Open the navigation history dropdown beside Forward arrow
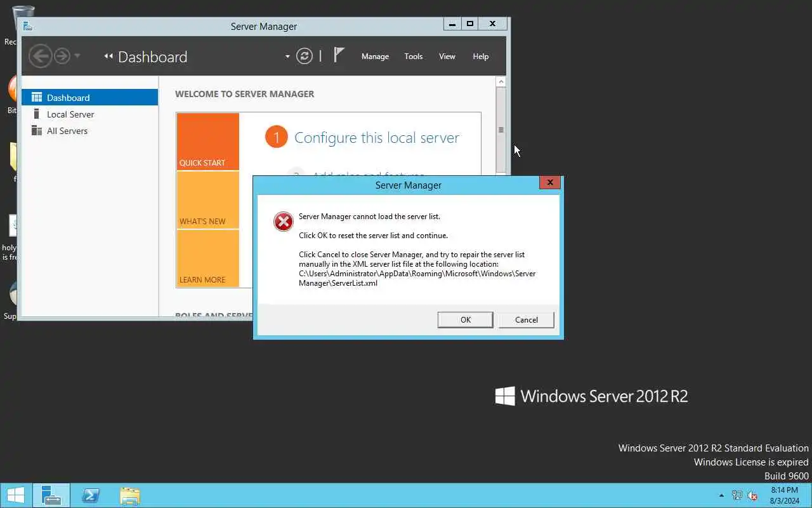Screen dimensions: 812x508 click(x=77, y=56)
